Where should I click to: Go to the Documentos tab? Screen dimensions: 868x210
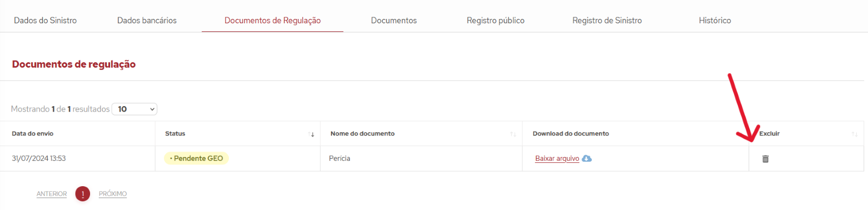[394, 21]
